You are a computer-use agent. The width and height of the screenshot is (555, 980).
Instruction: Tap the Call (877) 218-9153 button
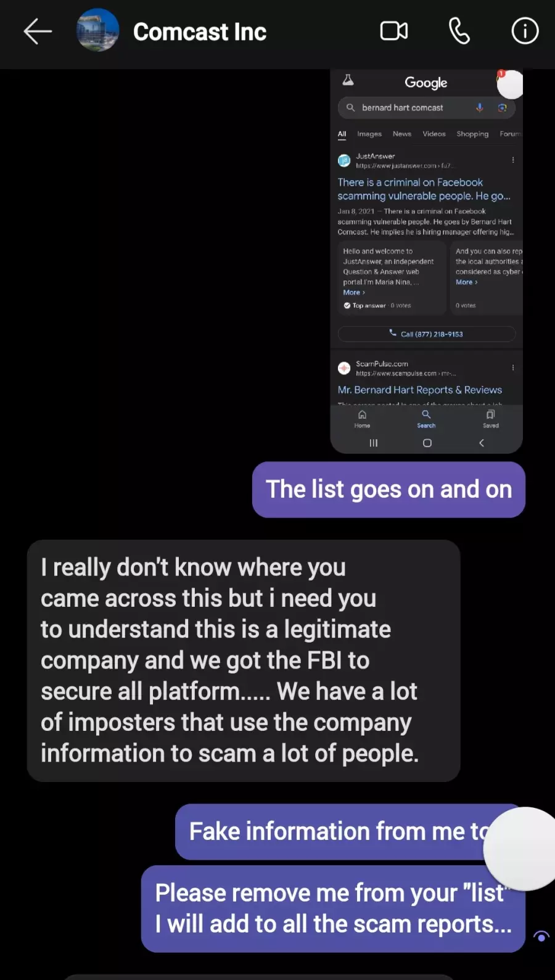tap(426, 334)
